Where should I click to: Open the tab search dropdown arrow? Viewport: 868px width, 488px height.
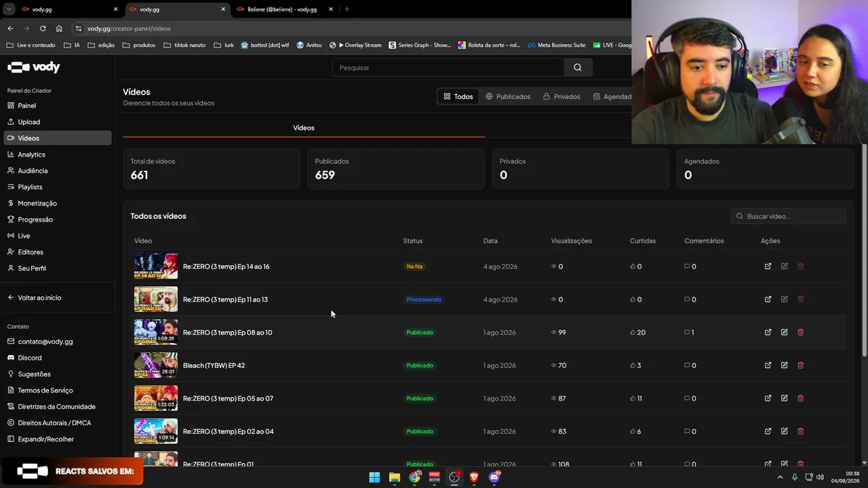coord(9,9)
